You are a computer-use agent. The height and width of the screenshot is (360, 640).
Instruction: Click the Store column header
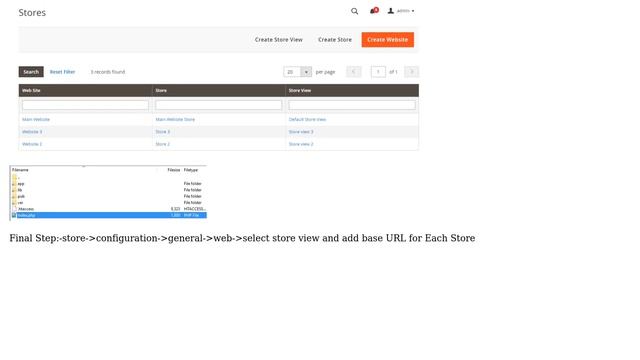pyautogui.click(x=219, y=91)
